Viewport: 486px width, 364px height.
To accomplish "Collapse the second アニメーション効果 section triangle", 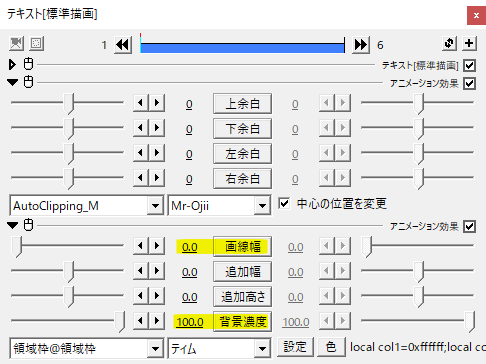I will [x=13, y=226].
